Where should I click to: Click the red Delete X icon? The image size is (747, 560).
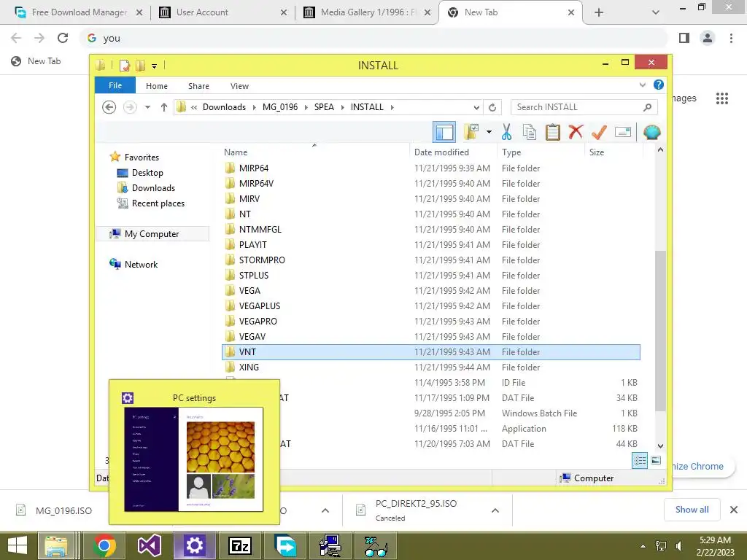[x=576, y=132]
